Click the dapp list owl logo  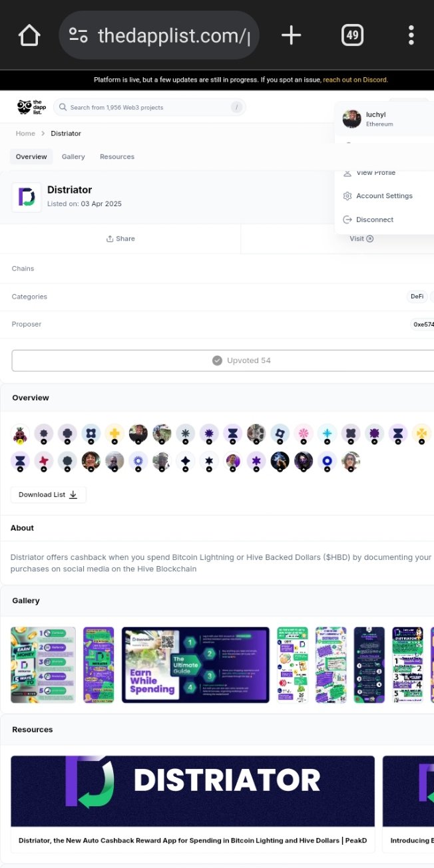click(x=29, y=107)
